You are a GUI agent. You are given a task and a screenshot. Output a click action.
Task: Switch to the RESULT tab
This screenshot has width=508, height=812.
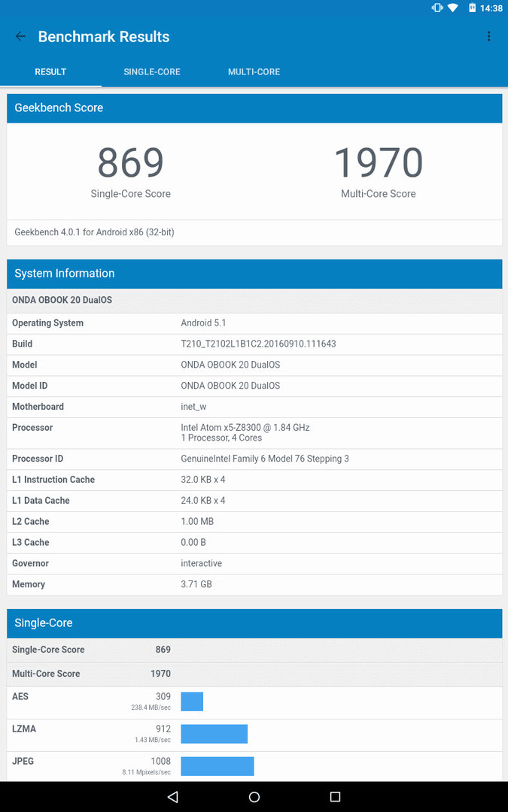(x=50, y=72)
